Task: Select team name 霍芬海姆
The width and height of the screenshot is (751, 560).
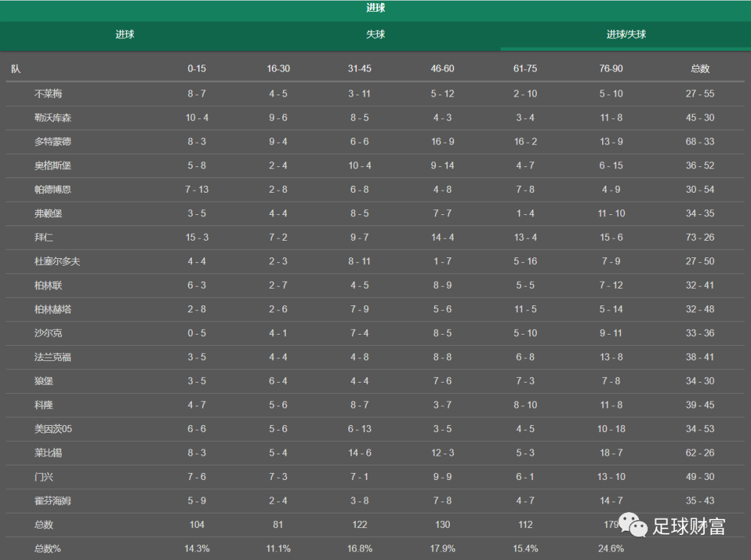Action: click(x=53, y=501)
